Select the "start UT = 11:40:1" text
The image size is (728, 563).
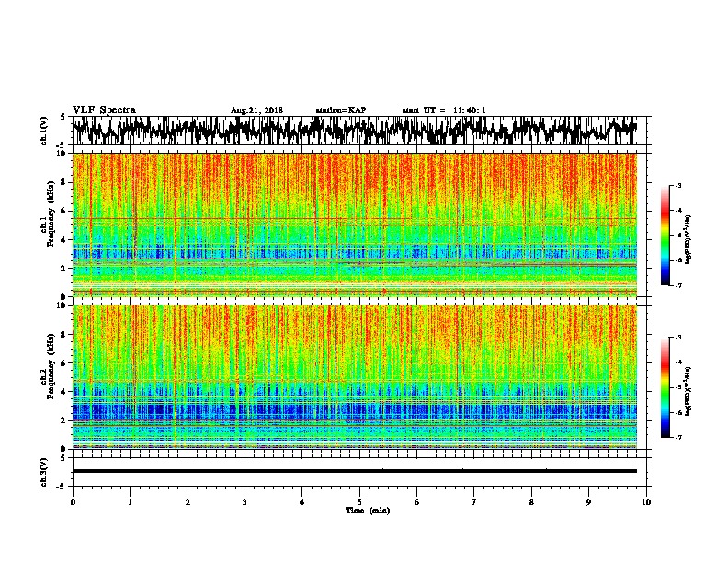[x=444, y=110]
